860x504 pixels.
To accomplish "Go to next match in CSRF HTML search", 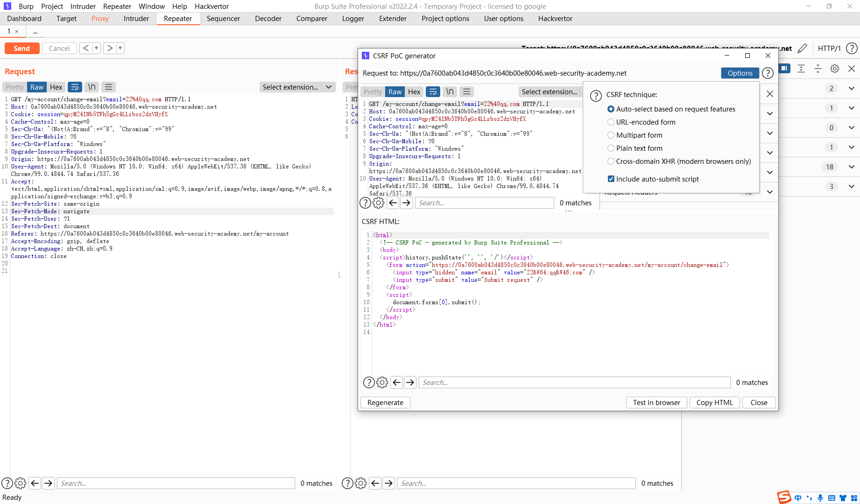I will pyautogui.click(x=410, y=382).
